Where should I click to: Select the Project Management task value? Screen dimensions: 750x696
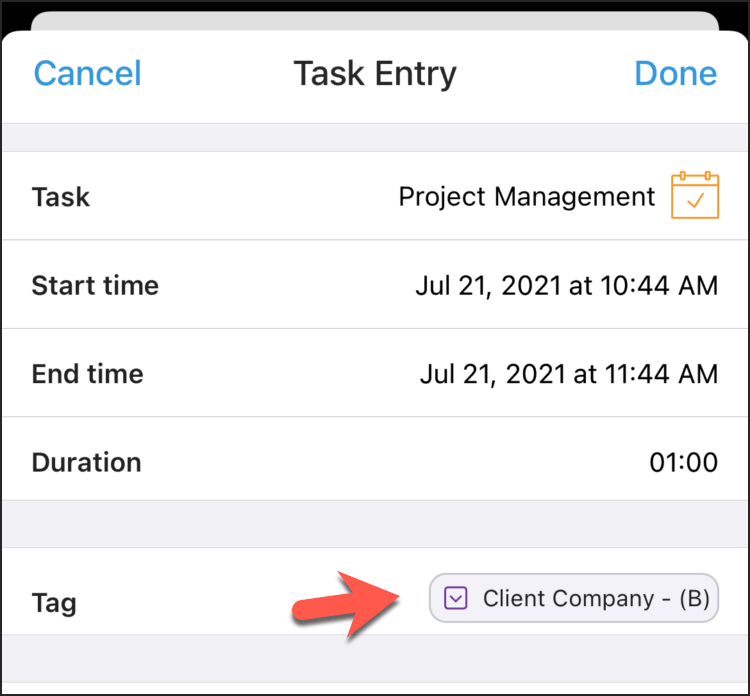point(527,196)
